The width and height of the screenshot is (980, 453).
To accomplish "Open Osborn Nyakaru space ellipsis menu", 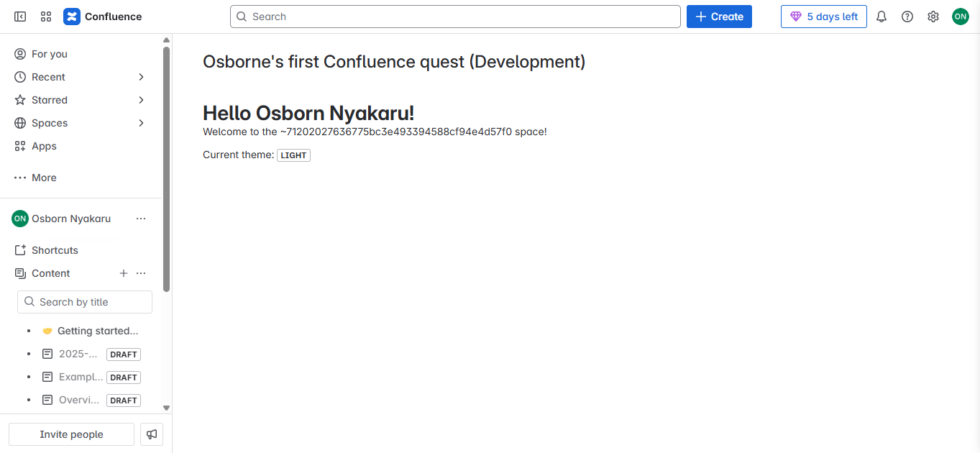I will [141, 219].
